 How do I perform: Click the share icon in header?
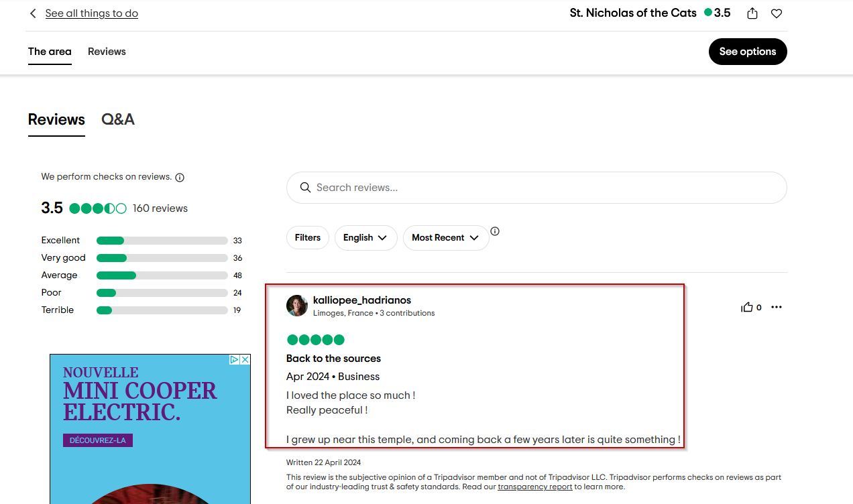click(752, 13)
